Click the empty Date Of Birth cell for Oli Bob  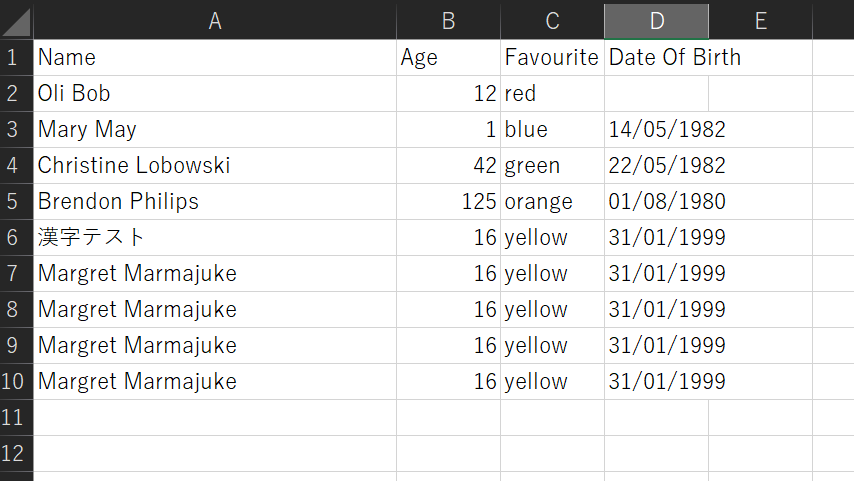point(656,93)
